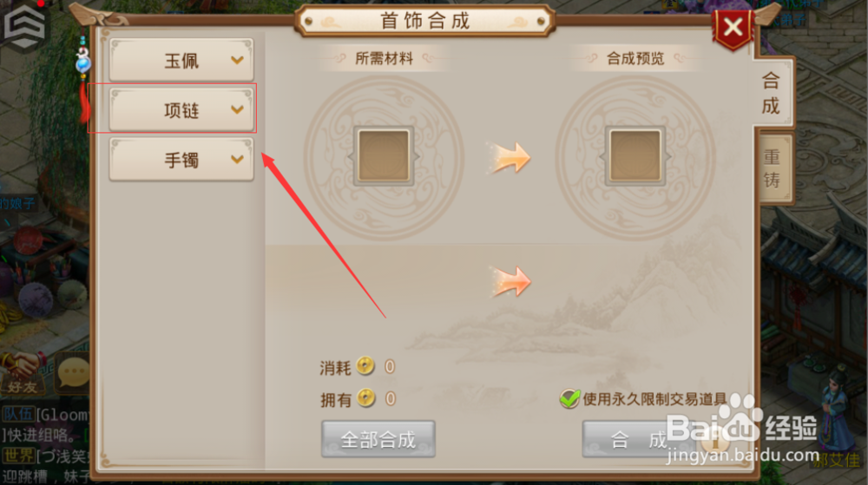The height and width of the screenshot is (485, 868).
Task: Open the chat speech bubble icon
Action: click(74, 372)
